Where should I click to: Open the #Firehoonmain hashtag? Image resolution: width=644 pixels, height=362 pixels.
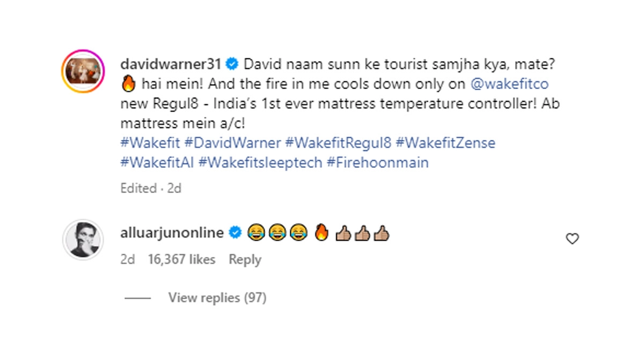(378, 162)
